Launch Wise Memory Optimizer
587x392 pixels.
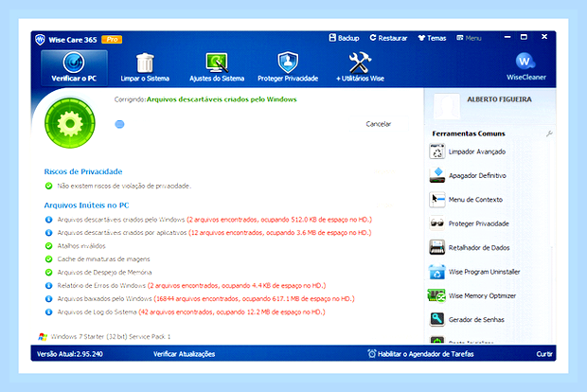pyautogui.click(x=472, y=295)
